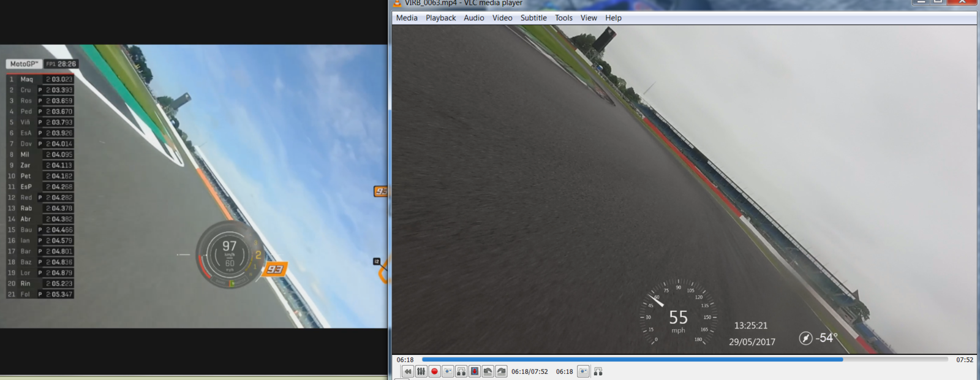980x380 pixels.
Task: Open the Audio menu
Action: [474, 18]
